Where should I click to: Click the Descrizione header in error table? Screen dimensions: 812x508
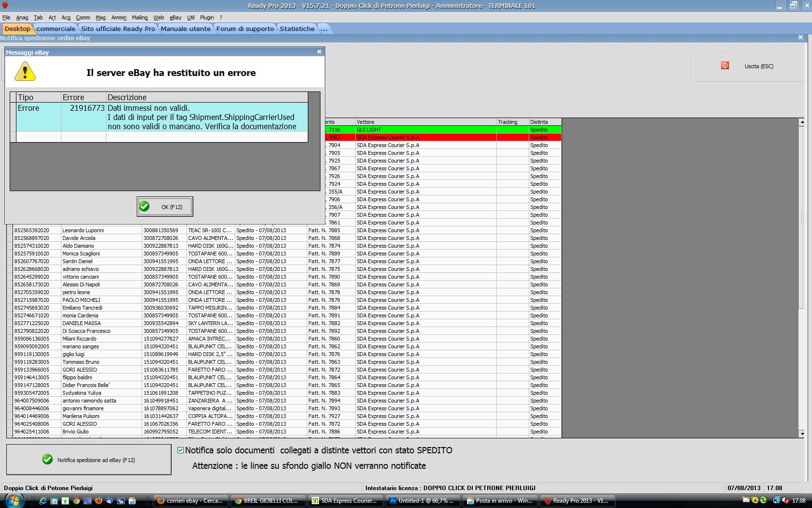207,97
